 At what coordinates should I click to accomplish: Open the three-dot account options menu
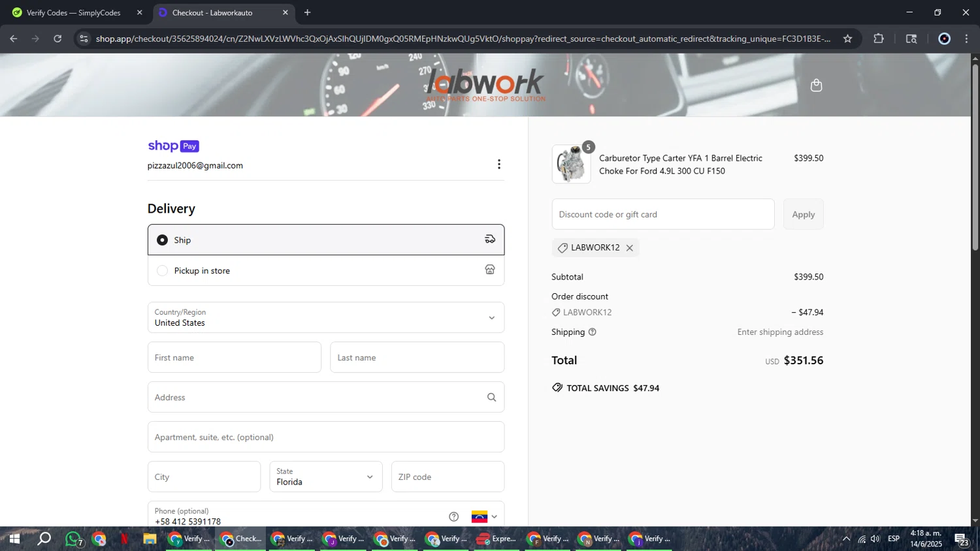click(x=499, y=164)
